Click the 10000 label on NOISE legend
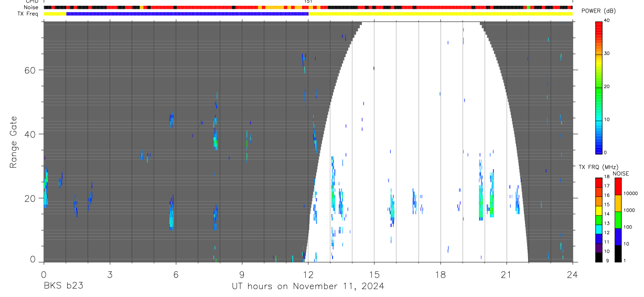The image size is (644, 297). coord(631,193)
